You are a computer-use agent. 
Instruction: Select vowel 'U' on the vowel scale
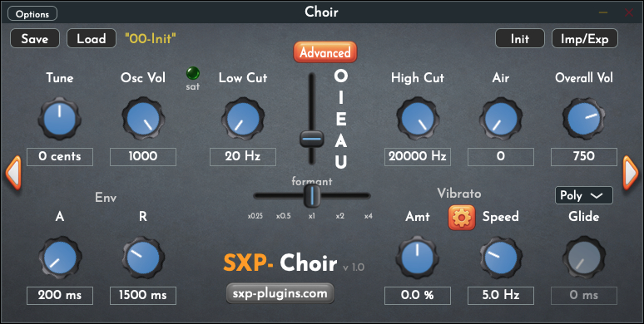click(x=341, y=162)
